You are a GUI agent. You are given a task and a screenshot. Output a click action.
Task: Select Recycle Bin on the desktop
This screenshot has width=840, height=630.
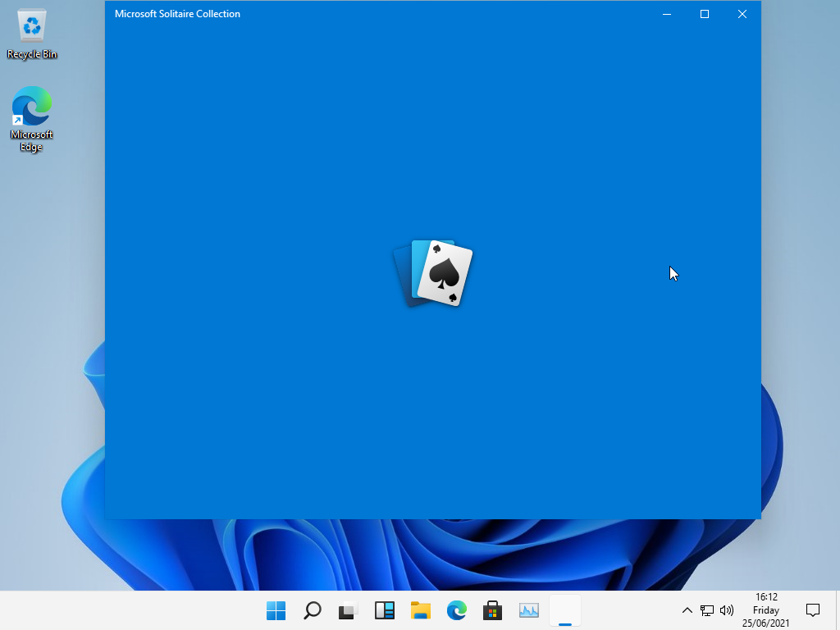[32, 34]
